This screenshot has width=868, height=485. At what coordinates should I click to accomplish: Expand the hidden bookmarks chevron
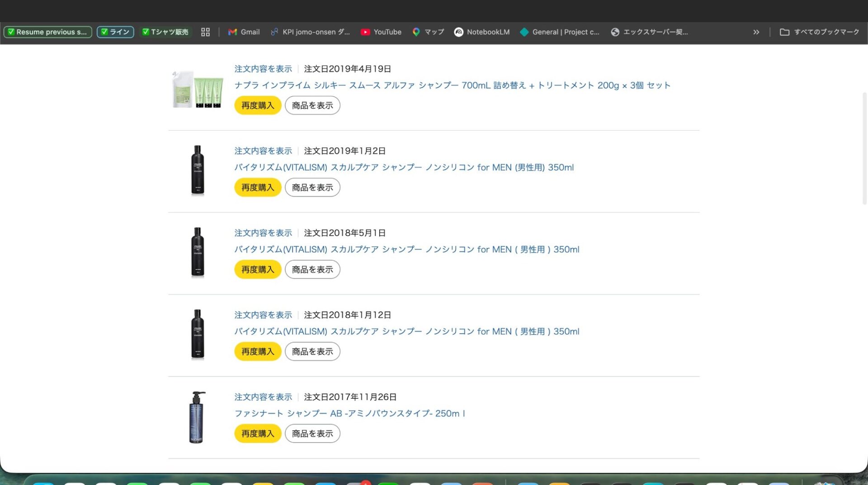click(756, 32)
